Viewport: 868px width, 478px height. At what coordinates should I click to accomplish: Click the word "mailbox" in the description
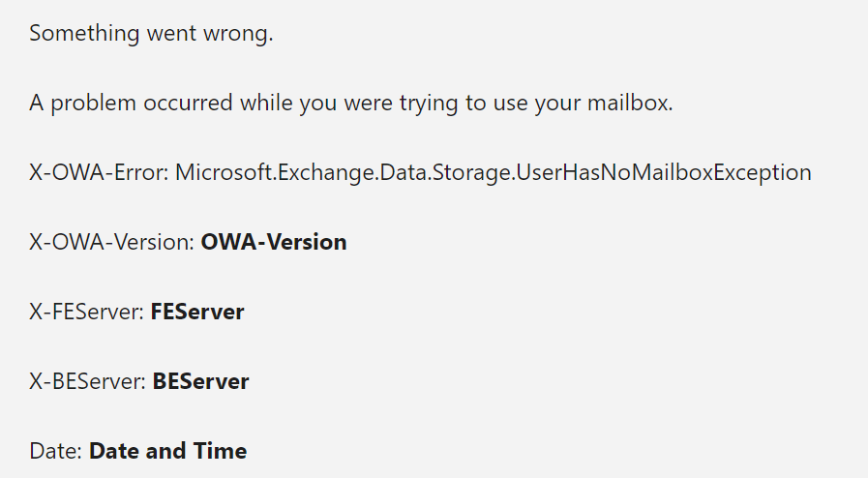[x=634, y=104]
